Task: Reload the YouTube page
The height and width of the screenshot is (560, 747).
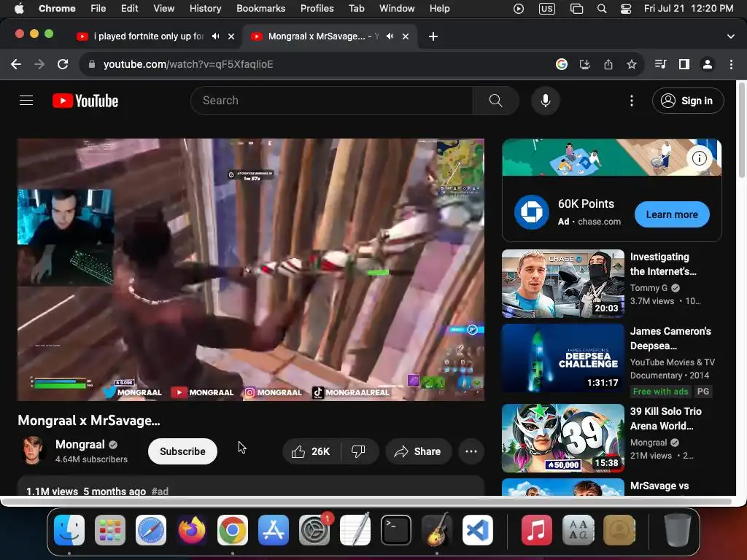Action: (63, 64)
